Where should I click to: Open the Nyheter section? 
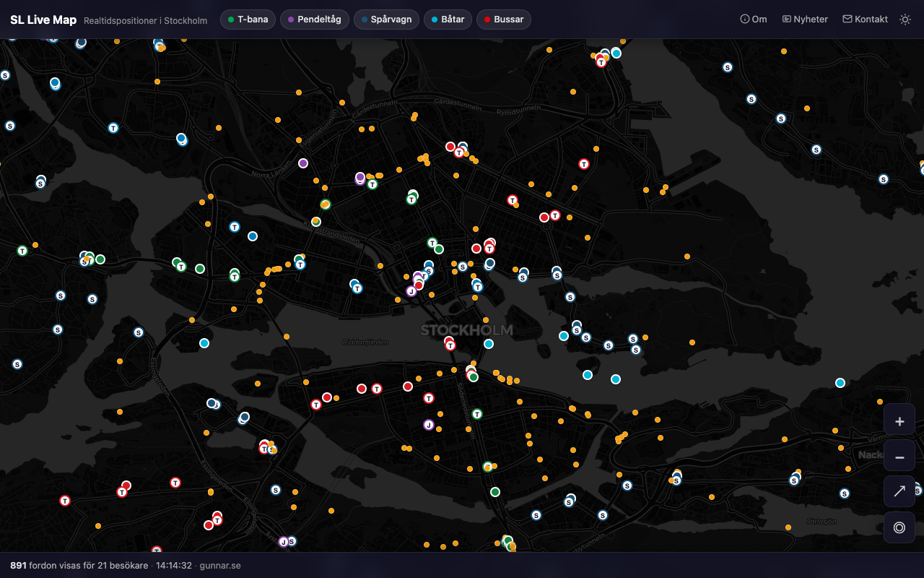coord(804,19)
